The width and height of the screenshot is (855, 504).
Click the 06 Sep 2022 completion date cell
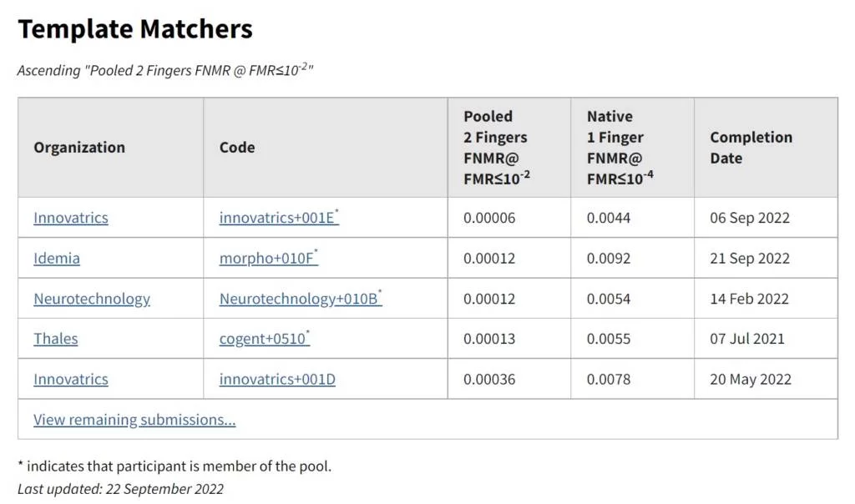click(x=747, y=217)
